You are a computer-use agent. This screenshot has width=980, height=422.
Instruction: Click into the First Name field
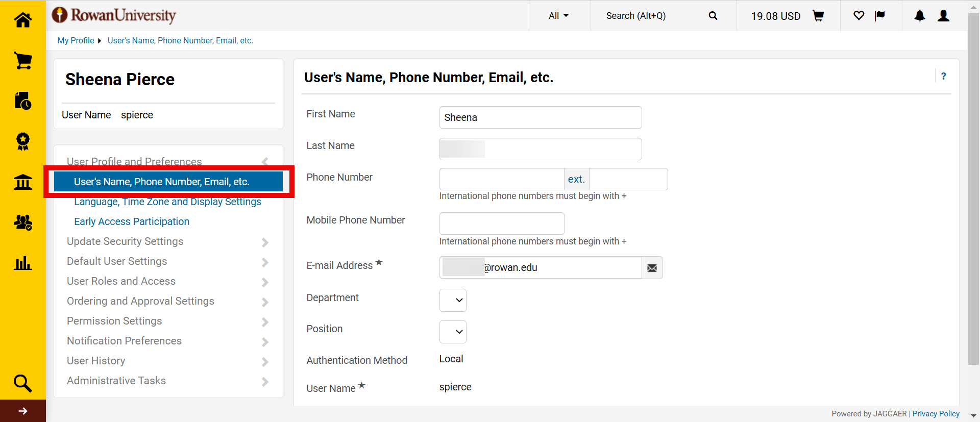tap(540, 117)
